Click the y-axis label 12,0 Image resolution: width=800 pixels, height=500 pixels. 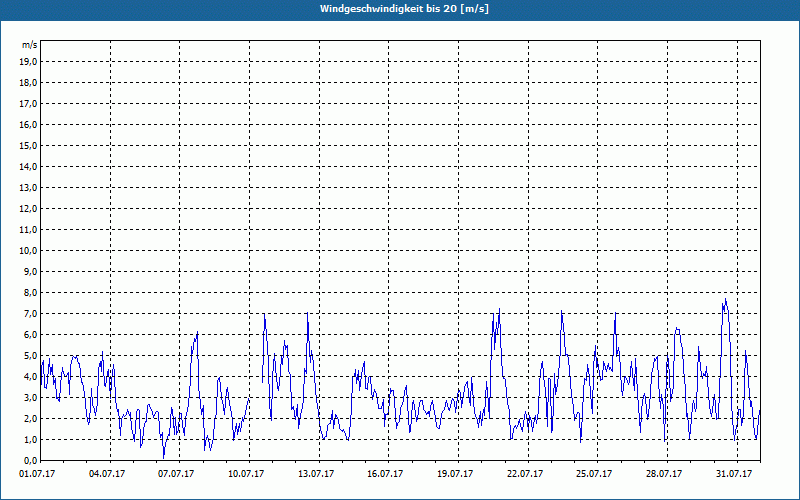(x=28, y=209)
